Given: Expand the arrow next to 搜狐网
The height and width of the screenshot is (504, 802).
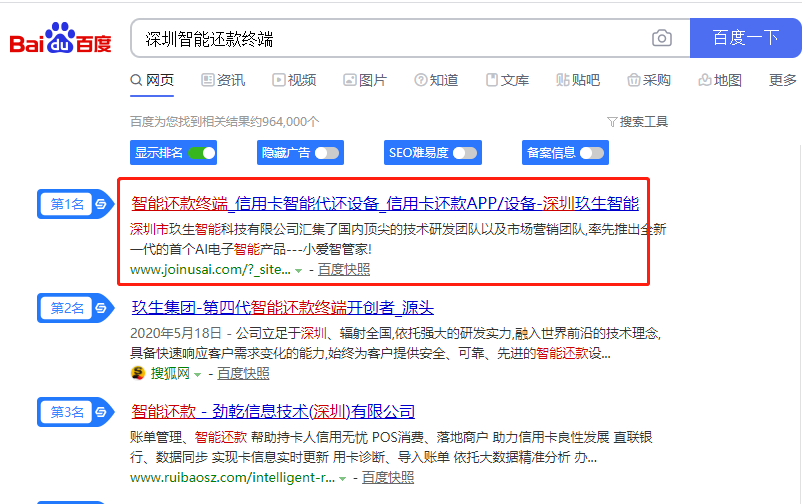Looking at the screenshot, I should pyautogui.click(x=197, y=374).
